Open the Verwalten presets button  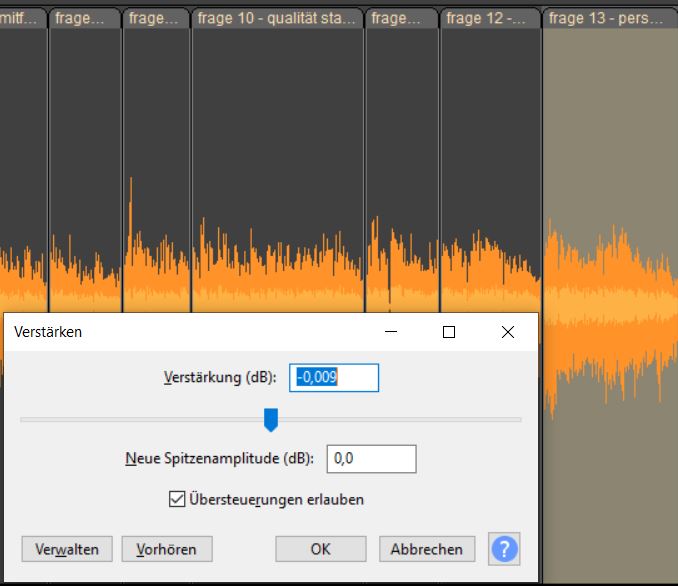tap(67, 549)
